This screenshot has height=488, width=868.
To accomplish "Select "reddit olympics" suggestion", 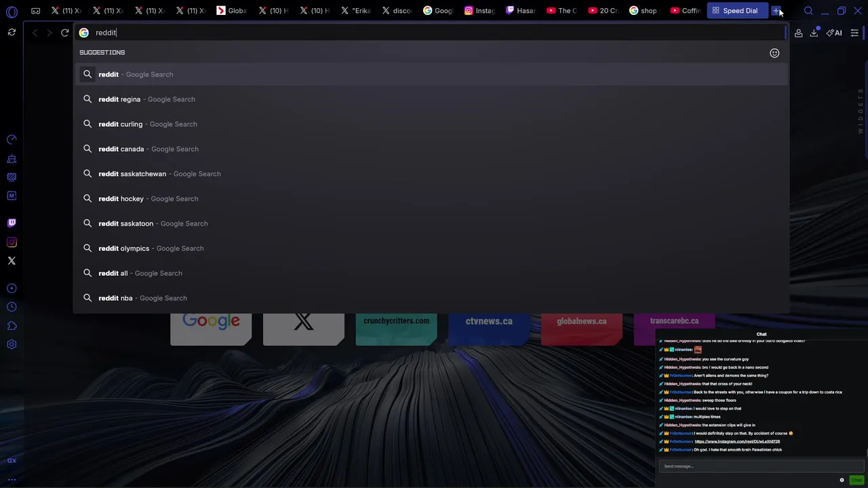I will (431, 248).
